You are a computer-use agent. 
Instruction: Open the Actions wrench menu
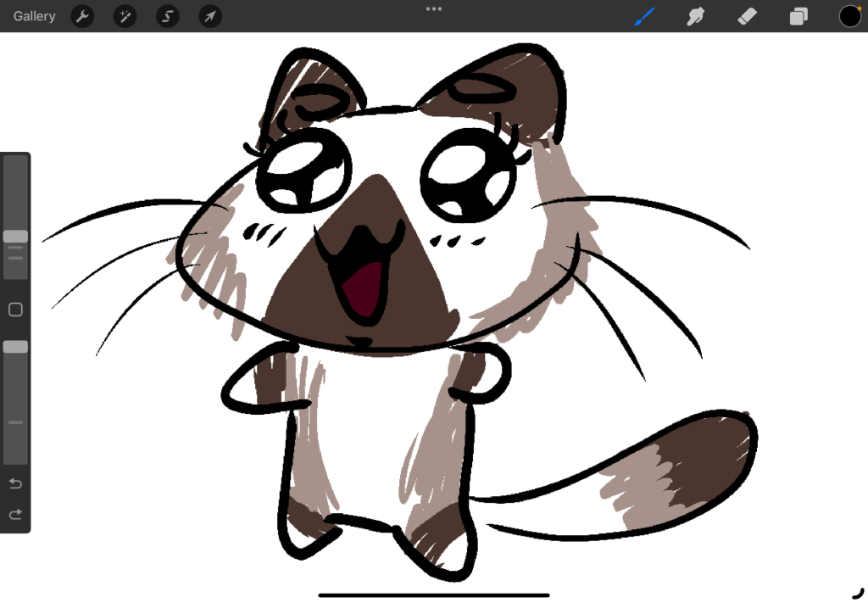pyautogui.click(x=82, y=16)
